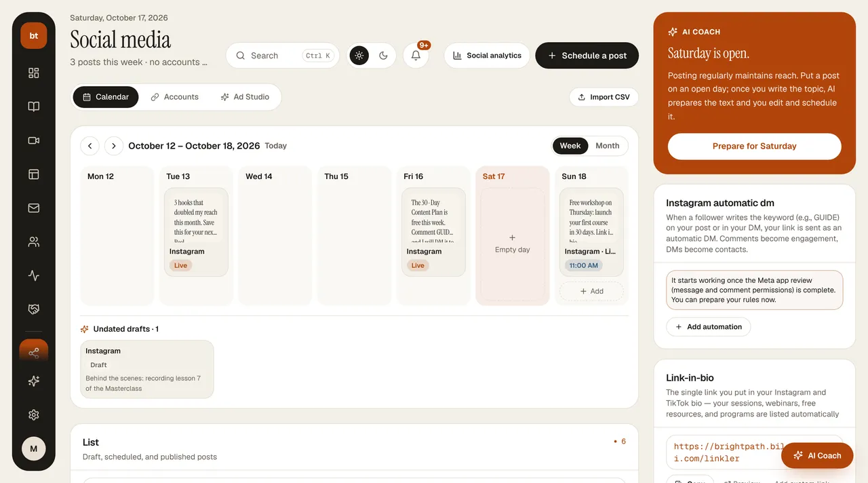
Task: Open the handshake icon in sidebar
Action: click(34, 309)
